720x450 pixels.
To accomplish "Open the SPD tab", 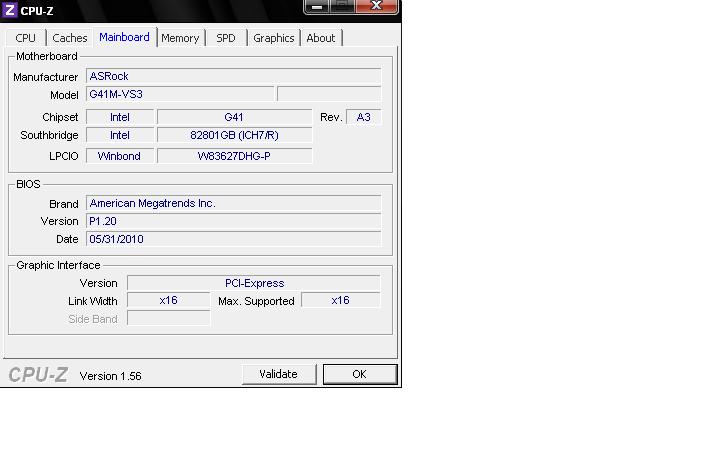I will click(225, 38).
